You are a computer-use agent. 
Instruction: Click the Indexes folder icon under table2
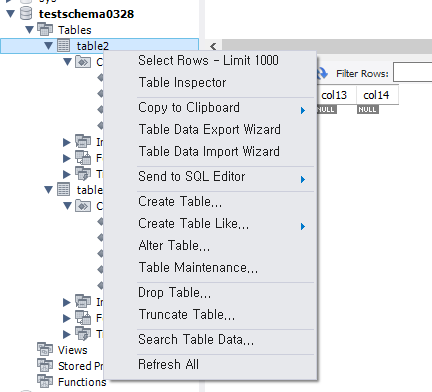(83, 142)
